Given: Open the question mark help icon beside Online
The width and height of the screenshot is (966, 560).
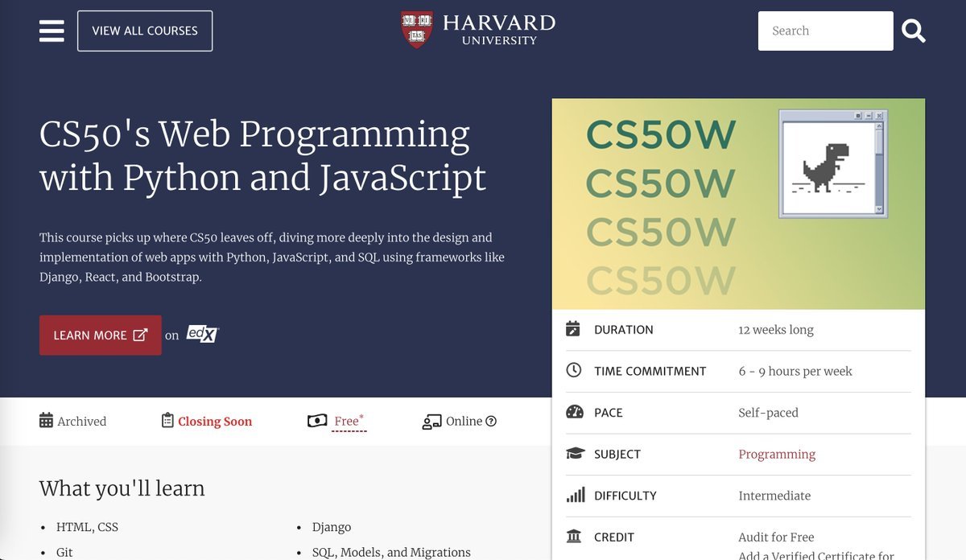Looking at the screenshot, I should 491,421.
